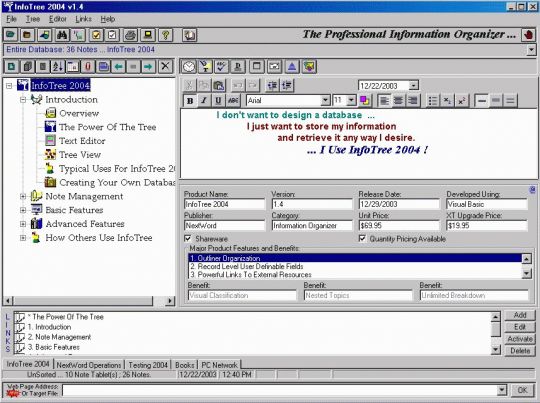This screenshot has width=540, height=403.
Task: Click OK next to web address field
Action: [x=522, y=390]
